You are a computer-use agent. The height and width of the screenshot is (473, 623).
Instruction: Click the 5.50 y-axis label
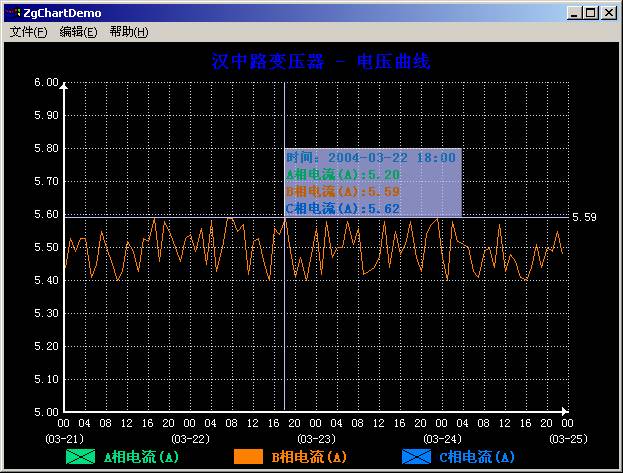pyautogui.click(x=46, y=247)
